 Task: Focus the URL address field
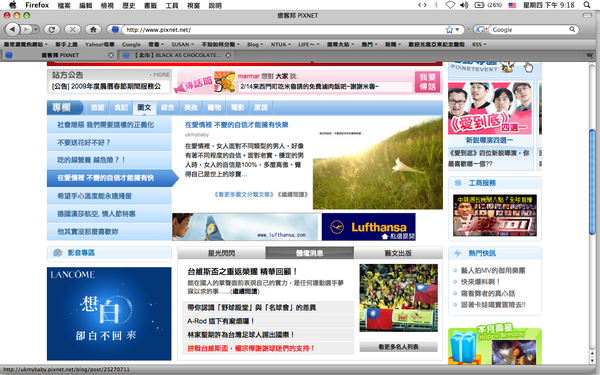tap(284, 29)
